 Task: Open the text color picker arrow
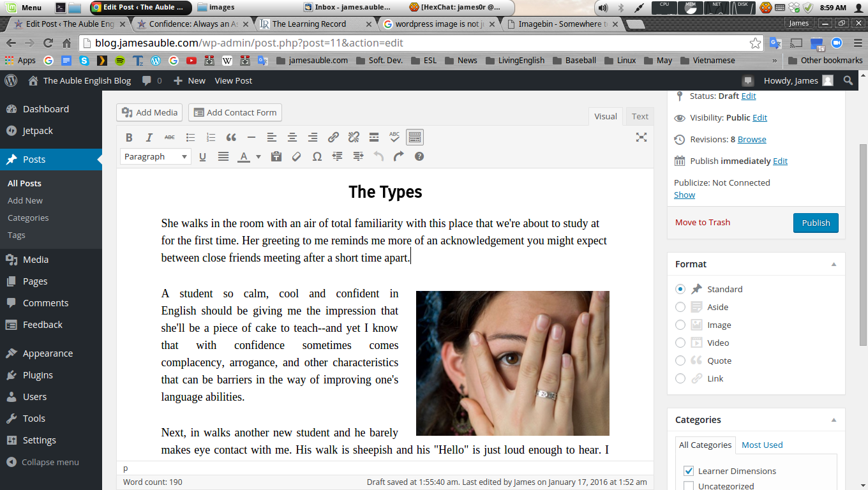coord(258,156)
